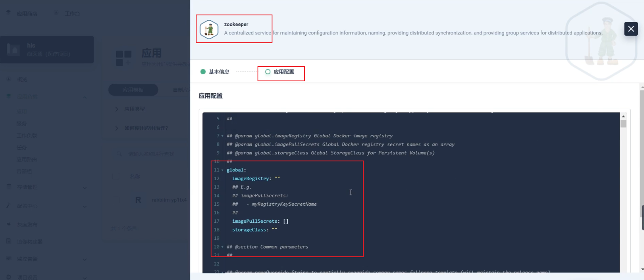
Task: Click the '@section Common parameters' comment
Action: pyautogui.click(x=267, y=247)
